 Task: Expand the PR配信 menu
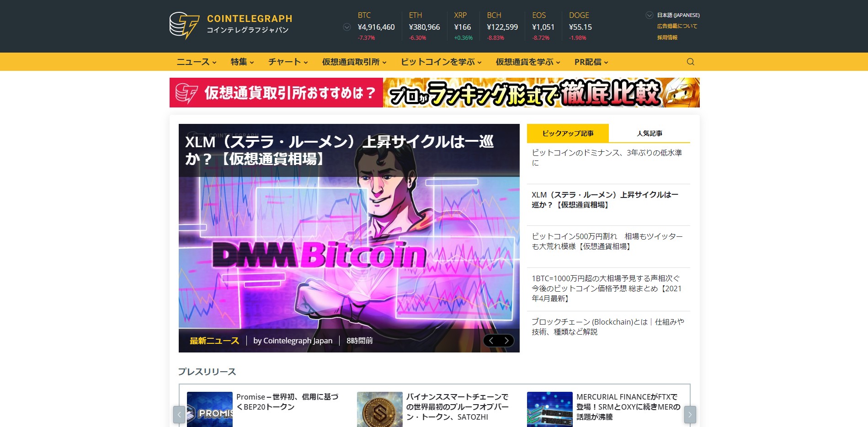pos(591,62)
